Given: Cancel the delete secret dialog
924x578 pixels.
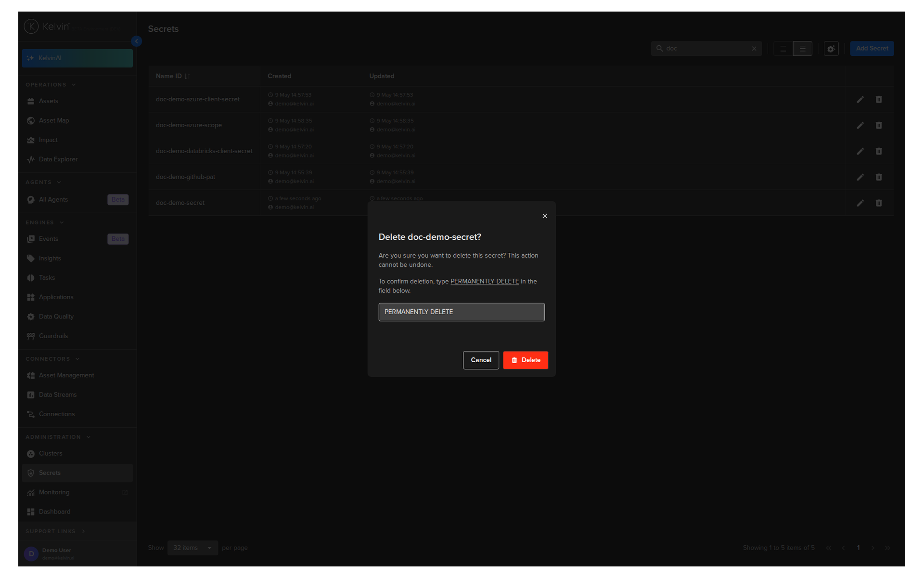Looking at the screenshot, I should tap(481, 360).
